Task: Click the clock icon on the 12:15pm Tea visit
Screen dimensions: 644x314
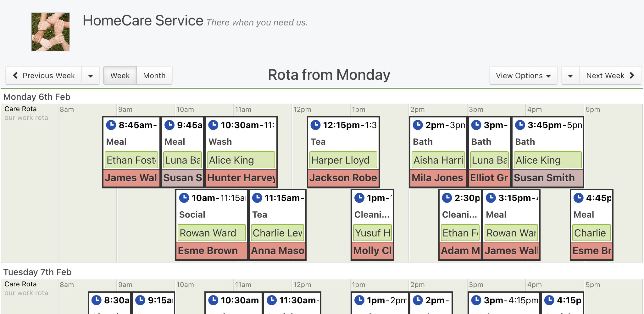Action: click(x=315, y=125)
